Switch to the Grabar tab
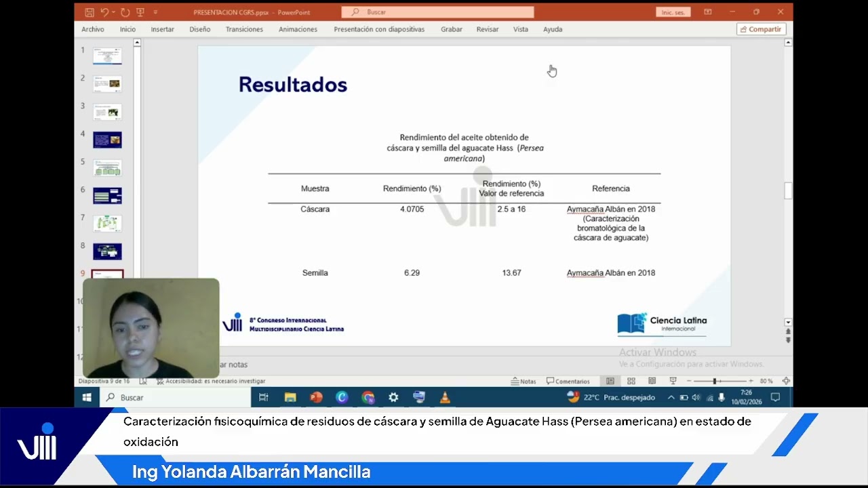 click(452, 29)
